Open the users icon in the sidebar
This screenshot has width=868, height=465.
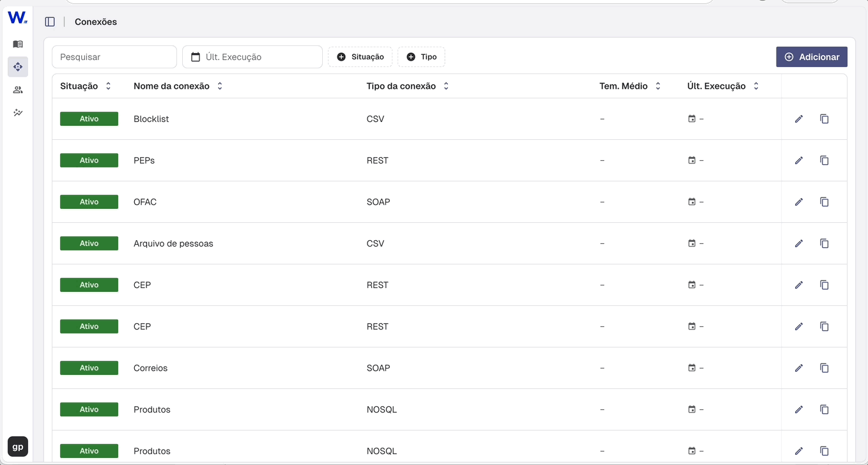pyautogui.click(x=18, y=90)
